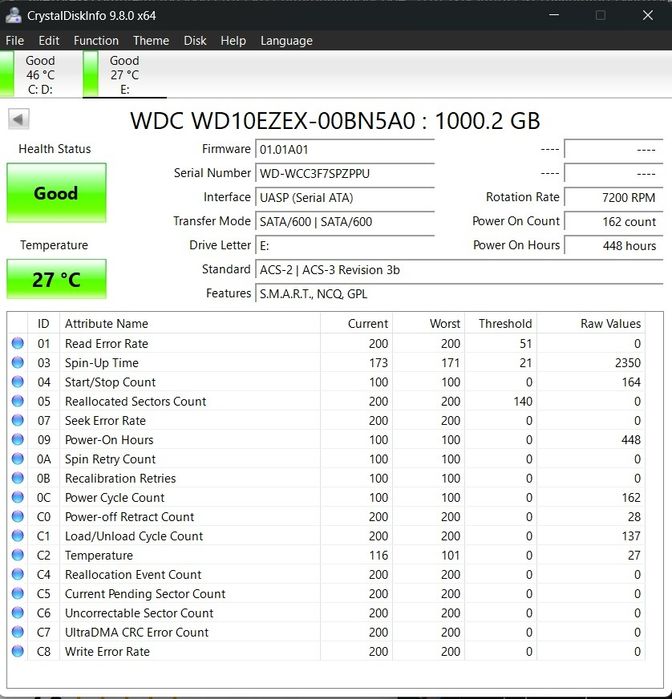Open the Language menu
Screen dimensions: 672x699
(x=286, y=41)
